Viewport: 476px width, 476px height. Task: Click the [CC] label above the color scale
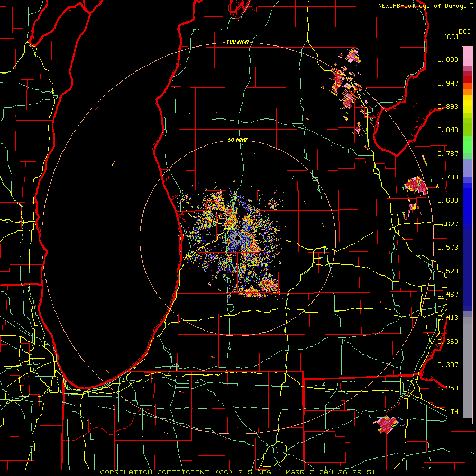(452, 36)
